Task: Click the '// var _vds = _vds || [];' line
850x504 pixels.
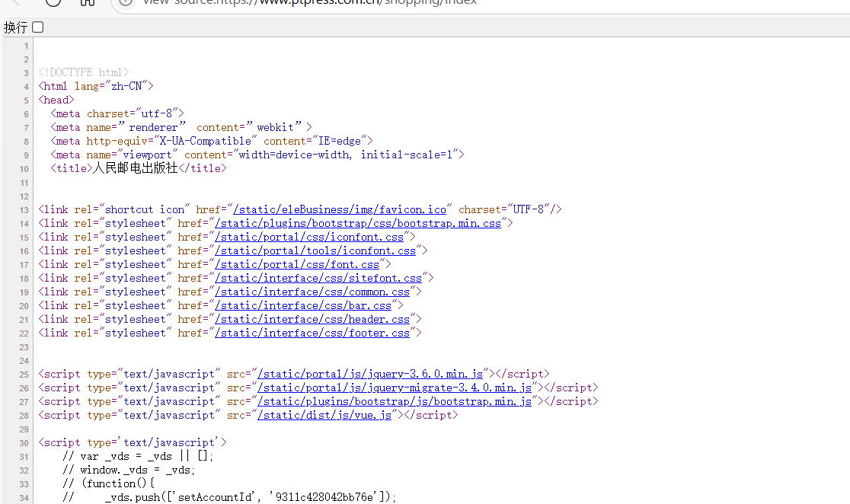Action: [x=138, y=456]
